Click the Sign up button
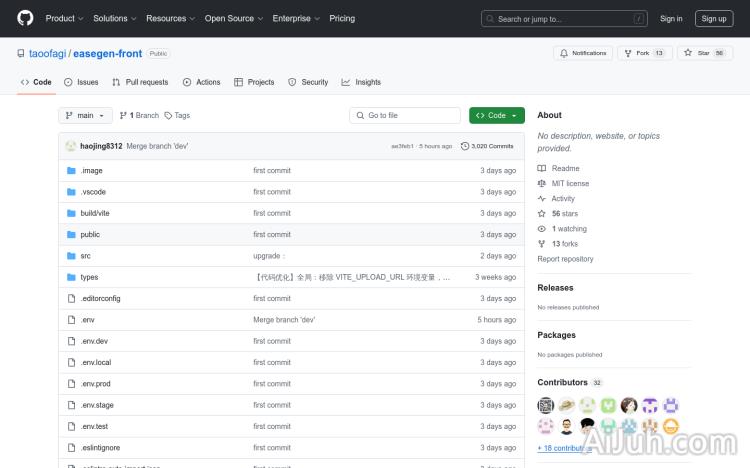 tap(714, 18)
